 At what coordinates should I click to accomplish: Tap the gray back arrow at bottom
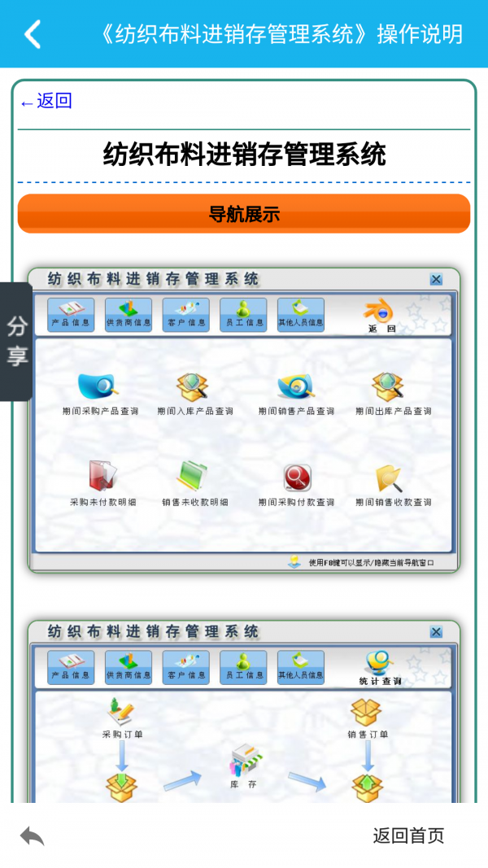(32, 836)
